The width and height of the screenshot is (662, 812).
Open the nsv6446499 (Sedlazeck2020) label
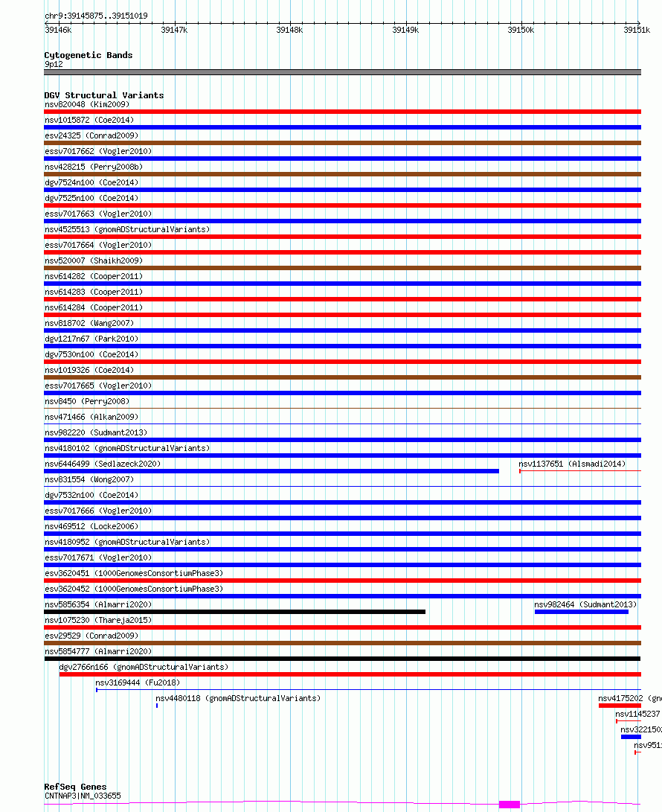click(x=103, y=464)
